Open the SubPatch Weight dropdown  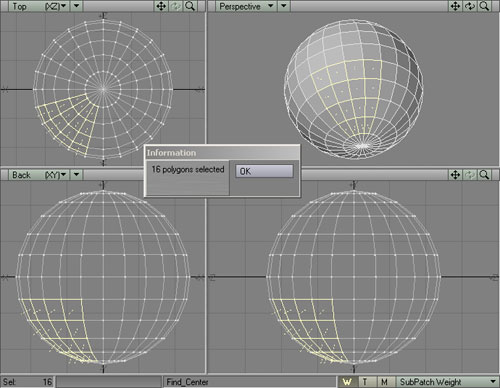(447, 382)
